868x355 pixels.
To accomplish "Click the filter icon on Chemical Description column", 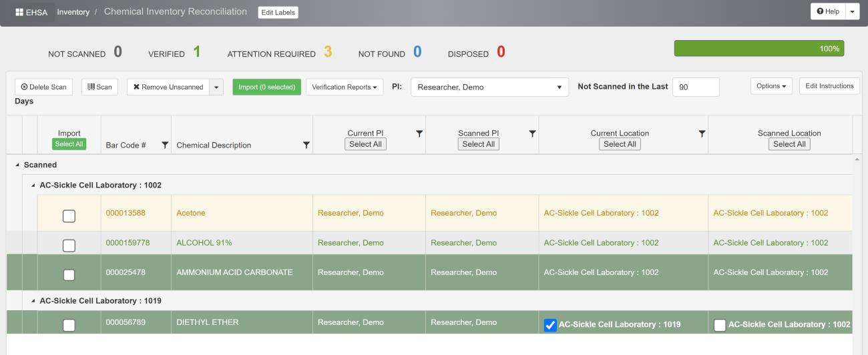I will [x=306, y=145].
